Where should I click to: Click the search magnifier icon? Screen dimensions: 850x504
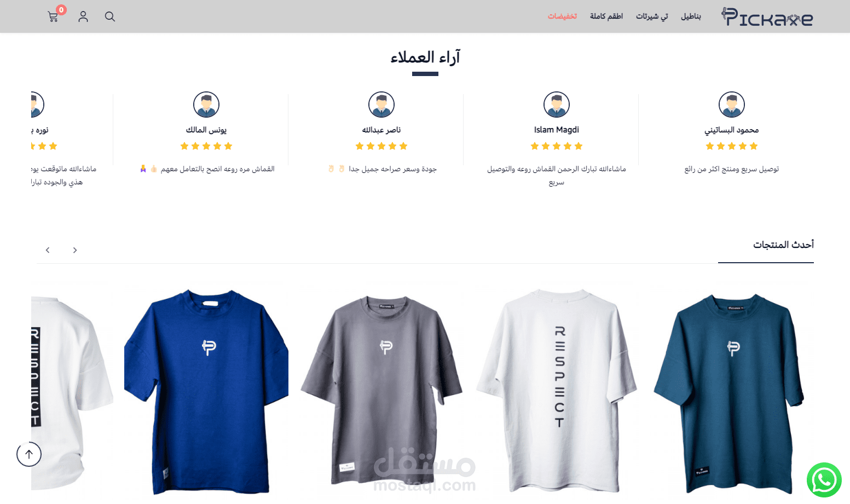[x=110, y=17]
